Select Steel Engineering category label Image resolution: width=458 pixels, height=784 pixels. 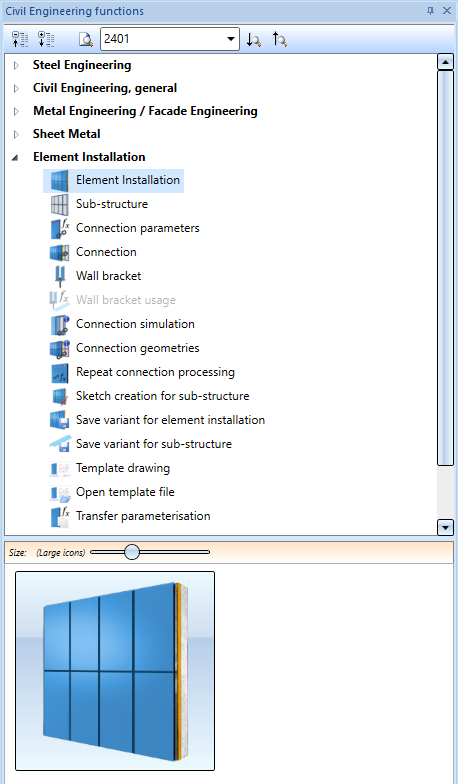[x=82, y=65]
